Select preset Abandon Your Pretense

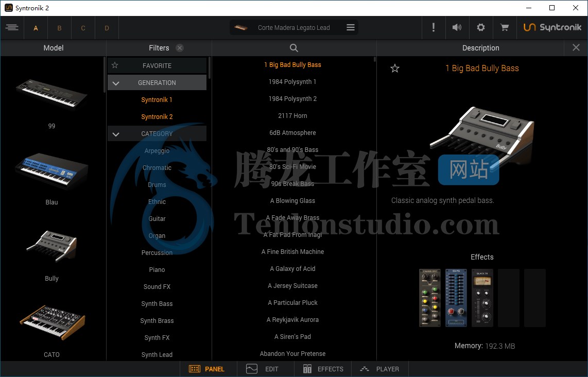pyautogui.click(x=292, y=354)
